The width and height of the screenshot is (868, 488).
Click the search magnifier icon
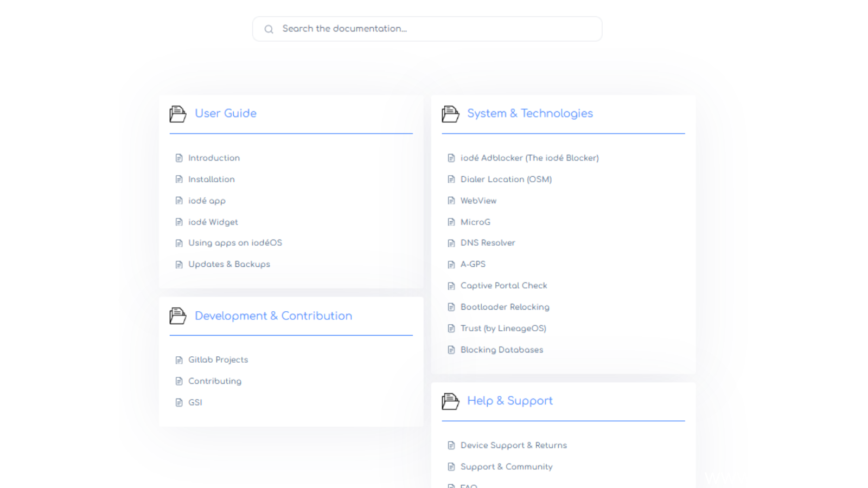pos(269,29)
